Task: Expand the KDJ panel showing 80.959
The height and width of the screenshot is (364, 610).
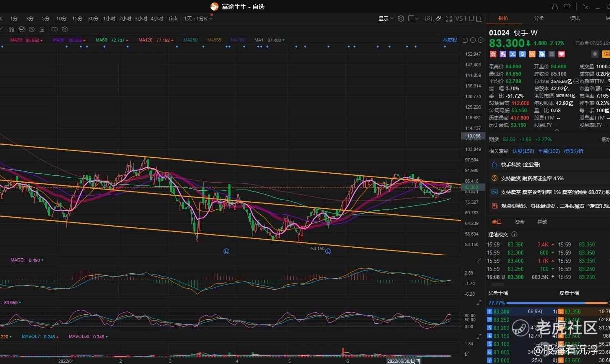Action: 479,303
